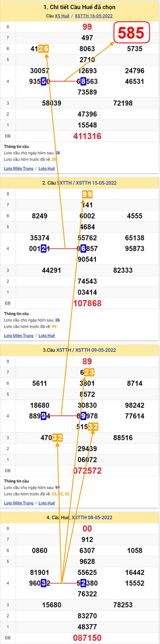
Task: Click prize 8 value 00
Action: (87, 529)
